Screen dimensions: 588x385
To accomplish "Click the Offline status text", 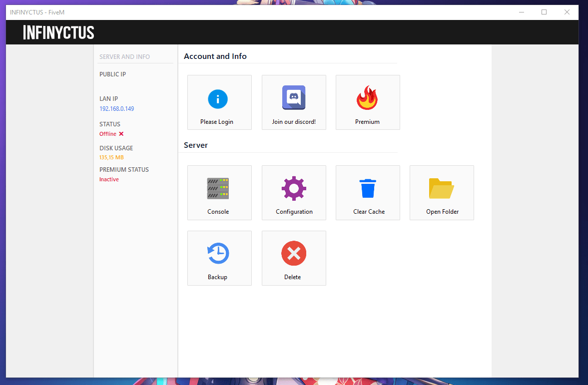I will (107, 134).
